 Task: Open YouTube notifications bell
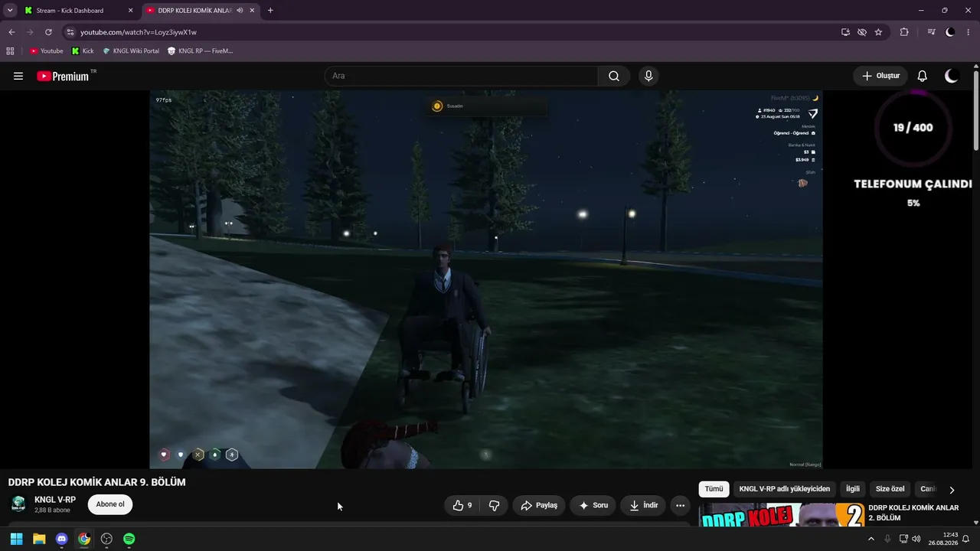coord(923,76)
